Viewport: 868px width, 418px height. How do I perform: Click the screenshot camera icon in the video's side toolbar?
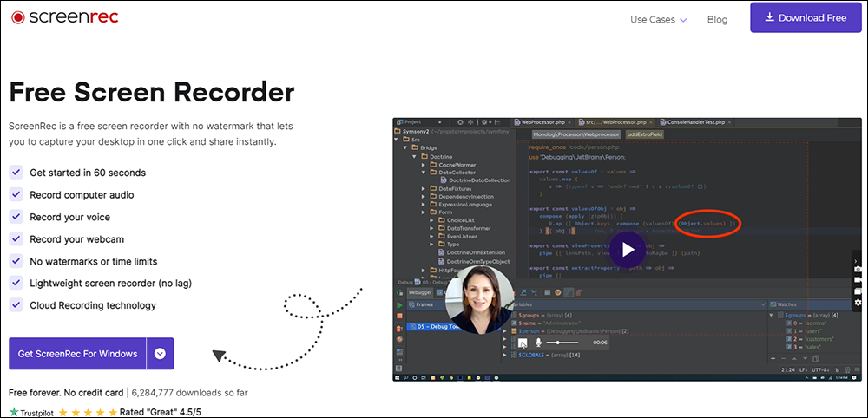[x=858, y=269]
